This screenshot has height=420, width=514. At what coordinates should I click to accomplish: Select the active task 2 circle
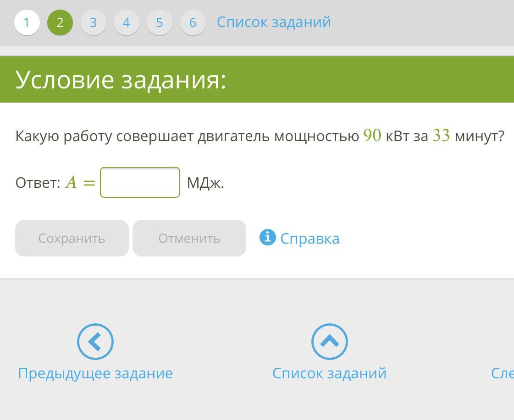tap(60, 22)
